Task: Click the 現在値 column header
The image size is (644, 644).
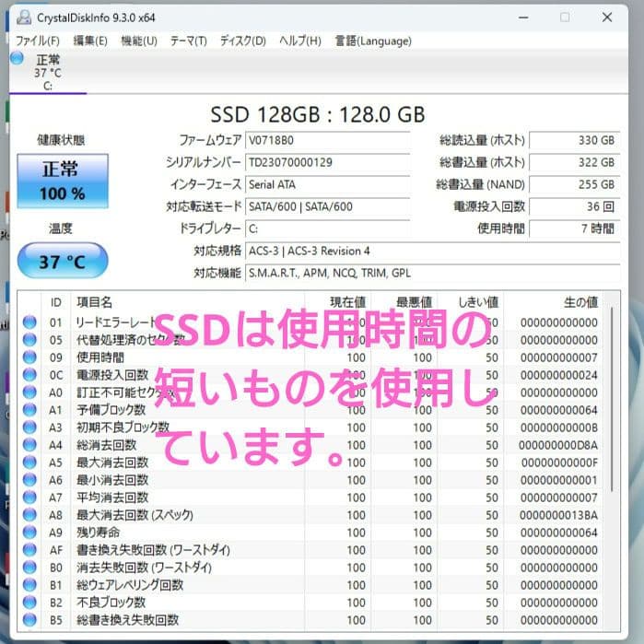Action: [x=337, y=303]
